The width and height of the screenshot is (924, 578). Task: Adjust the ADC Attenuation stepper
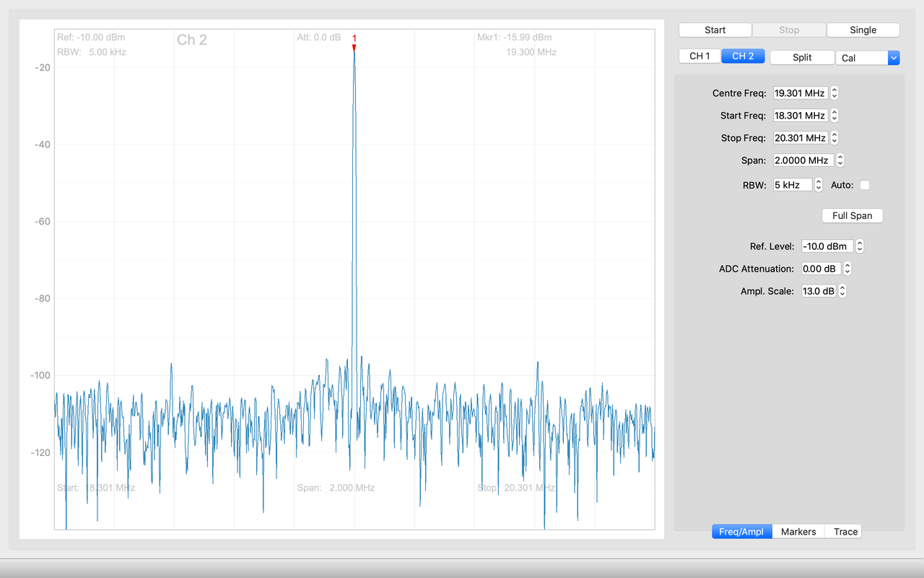[x=847, y=269]
